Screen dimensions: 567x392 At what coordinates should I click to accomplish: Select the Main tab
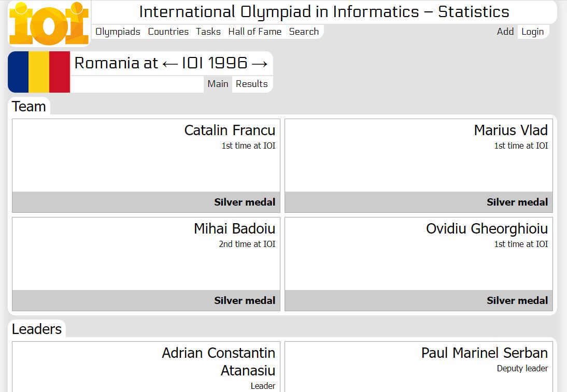218,84
